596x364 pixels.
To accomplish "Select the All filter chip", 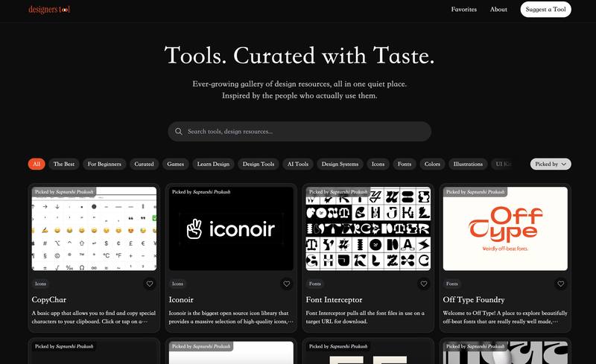I will coord(37,165).
